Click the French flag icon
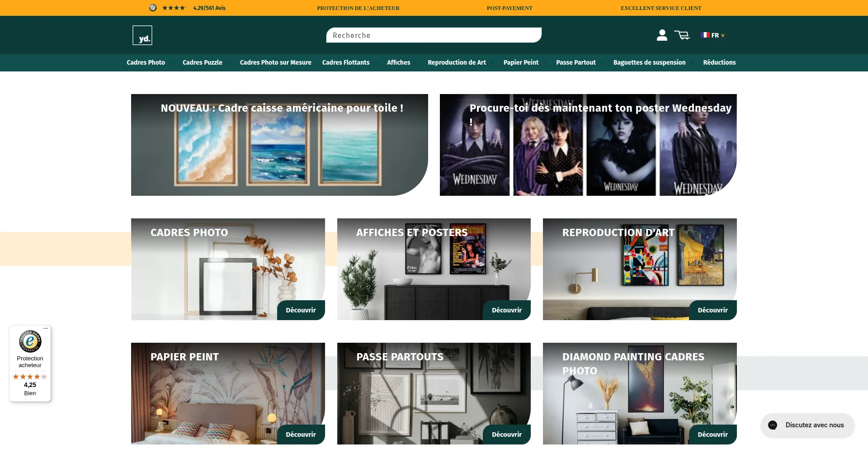The image size is (868, 449). (705, 35)
